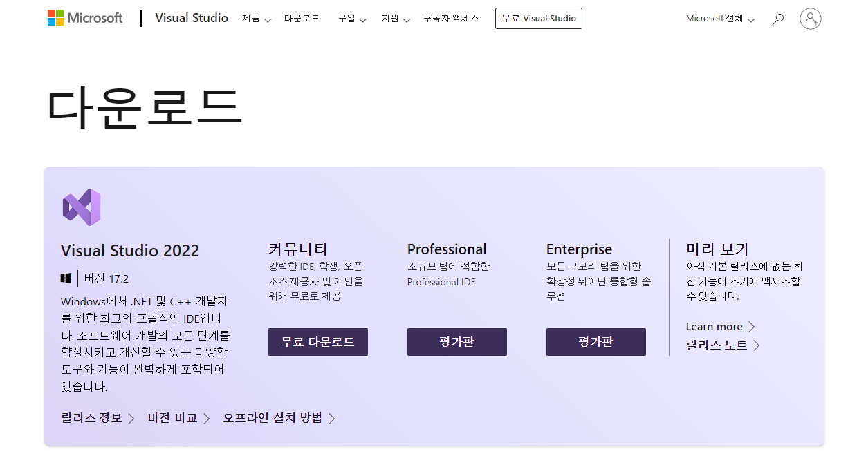Click the Windows logo beside 버전 17.2
The image size is (868, 456).
pyautogui.click(x=66, y=278)
